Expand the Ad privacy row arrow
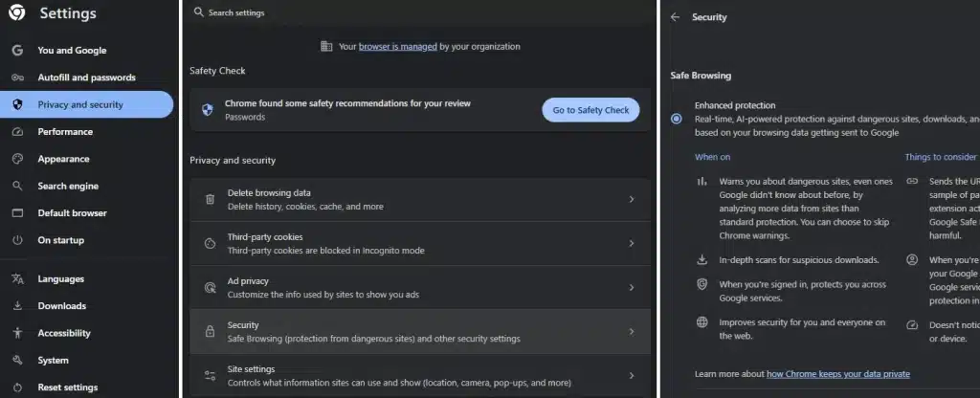This screenshot has height=398, width=980. pos(632,287)
